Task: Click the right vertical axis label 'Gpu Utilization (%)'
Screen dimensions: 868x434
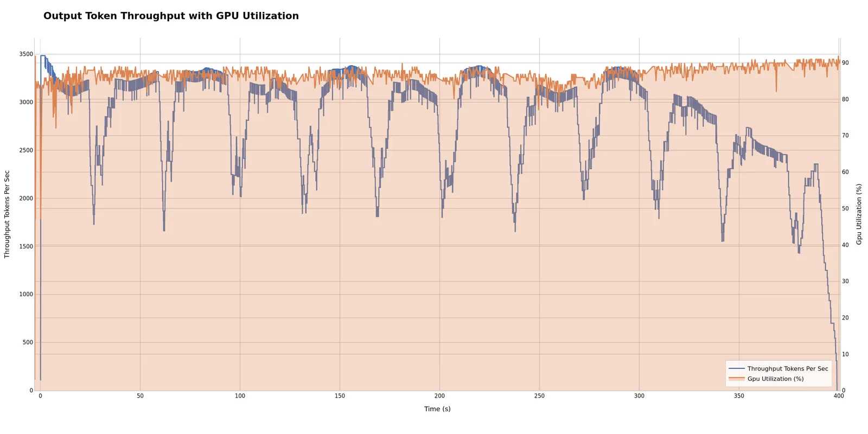Action: click(859, 214)
